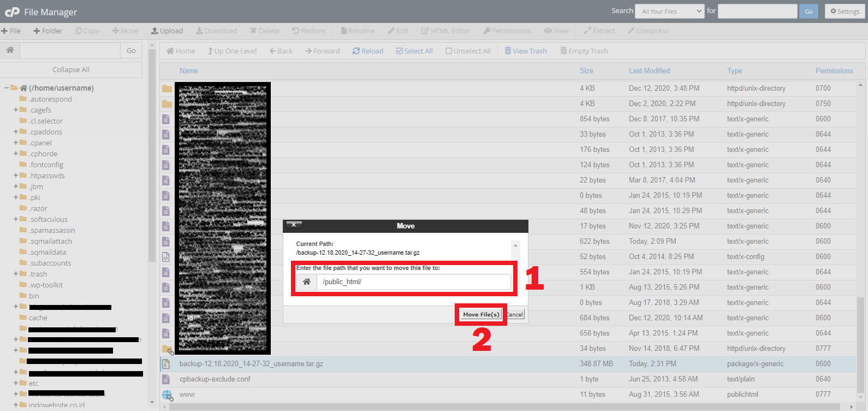Click the file list vertical scrollbar
This screenshot has height=411, width=868.
(860, 344)
